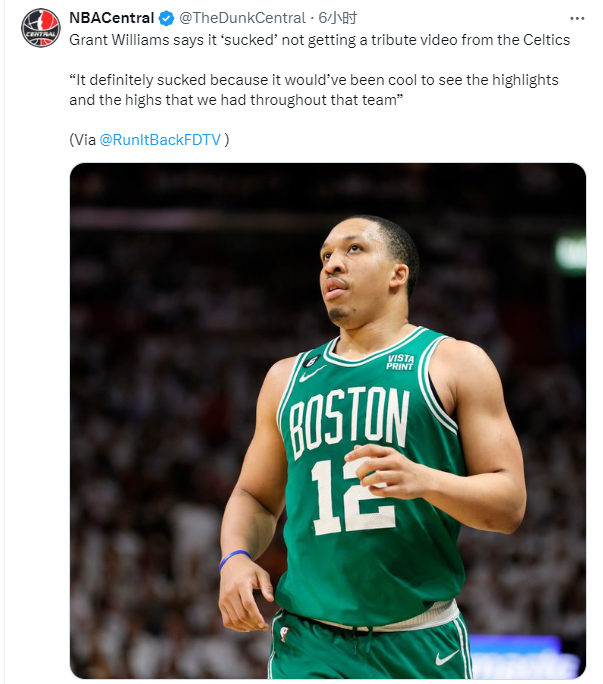Click the blue verified badge

pos(167,19)
